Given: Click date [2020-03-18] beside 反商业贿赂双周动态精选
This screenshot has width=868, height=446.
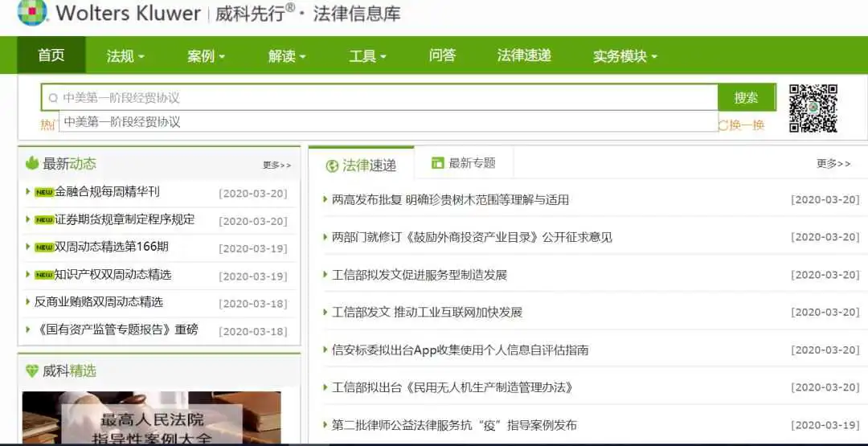Looking at the screenshot, I should tap(253, 304).
